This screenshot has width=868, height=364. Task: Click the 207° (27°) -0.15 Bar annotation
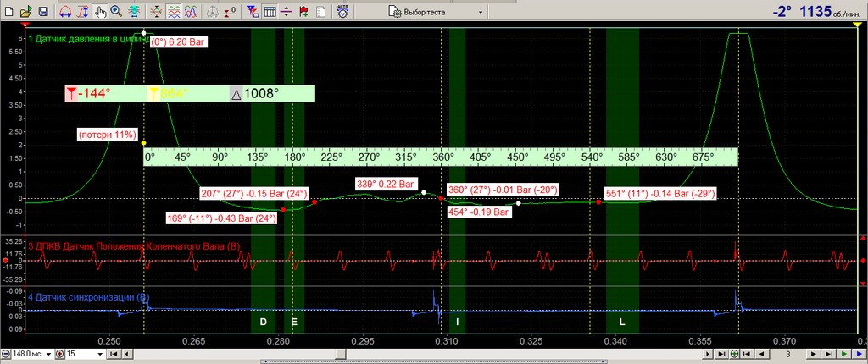point(254,194)
